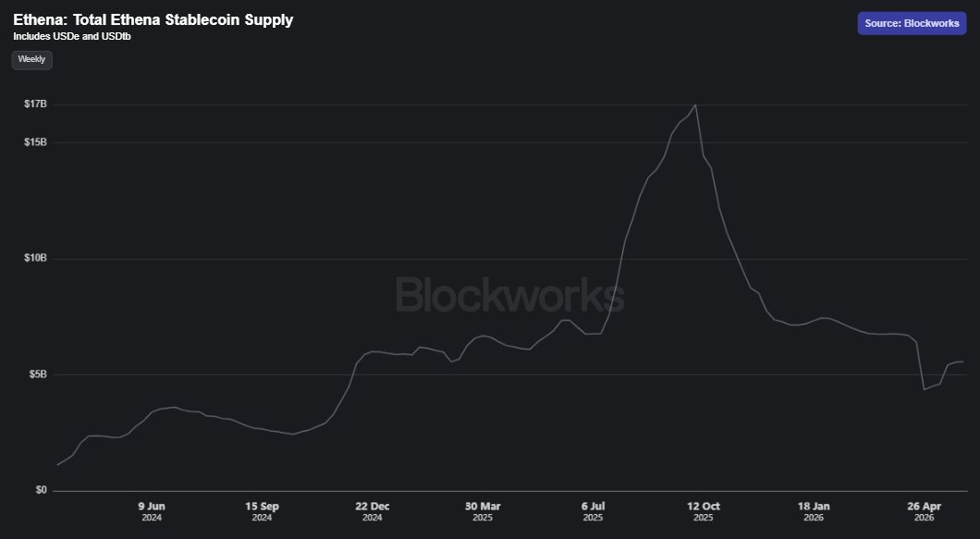Click the $17B peak point on line
980x539 pixels.
click(x=695, y=104)
